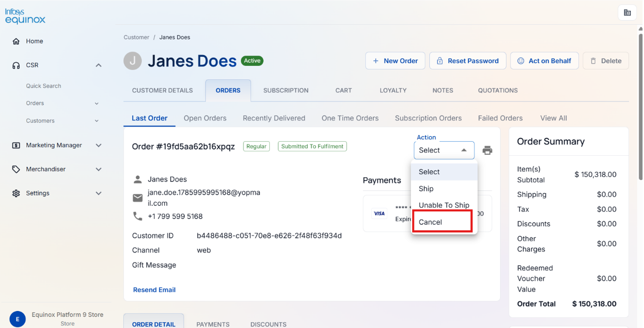Select the Last Order sub-tab
The height and width of the screenshot is (328, 644).
coord(149,118)
